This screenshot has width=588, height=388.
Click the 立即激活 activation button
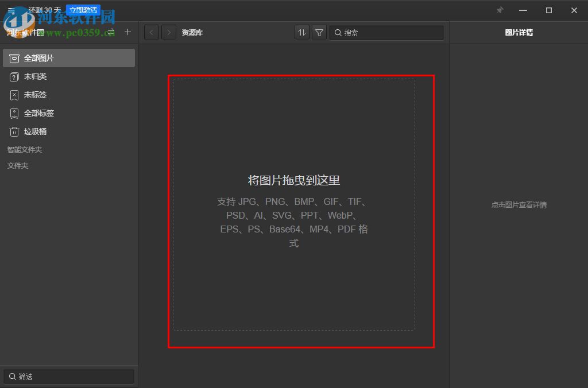82,9
